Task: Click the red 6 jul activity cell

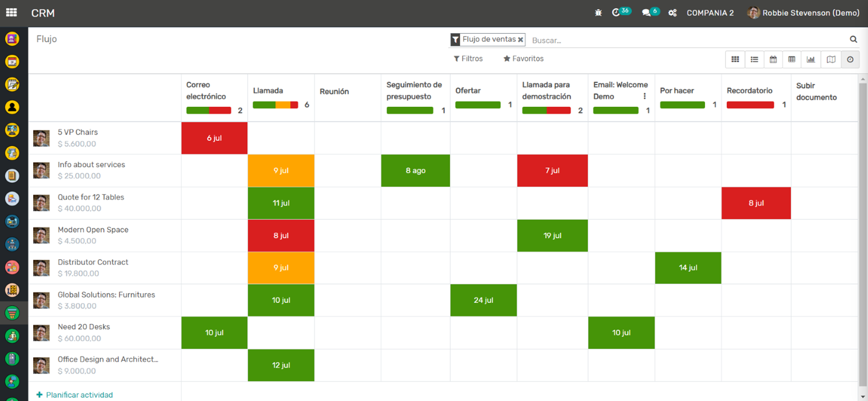Action: [214, 138]
